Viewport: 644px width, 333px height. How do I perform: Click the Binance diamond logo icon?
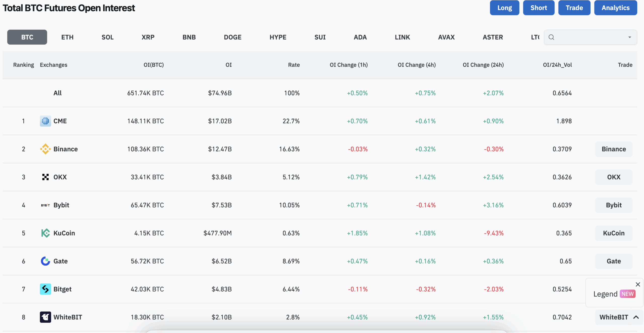click(45, 149)
